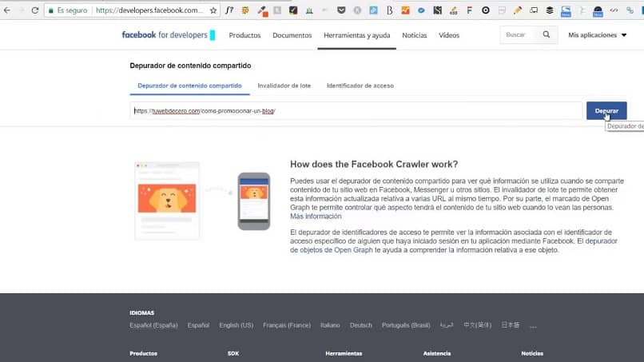The width and height of the screenshot is (644, 362).
Task: Choose the Japanese 日本語 language option
Action: coord(510,325)
